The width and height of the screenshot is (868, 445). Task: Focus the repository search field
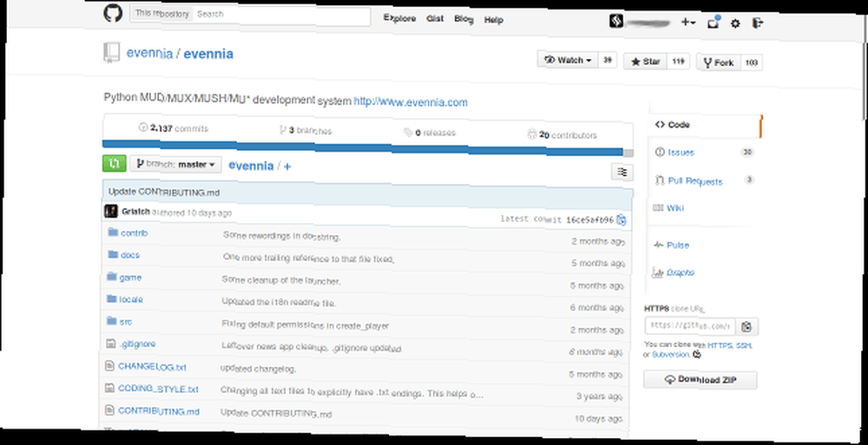[282, 16]
